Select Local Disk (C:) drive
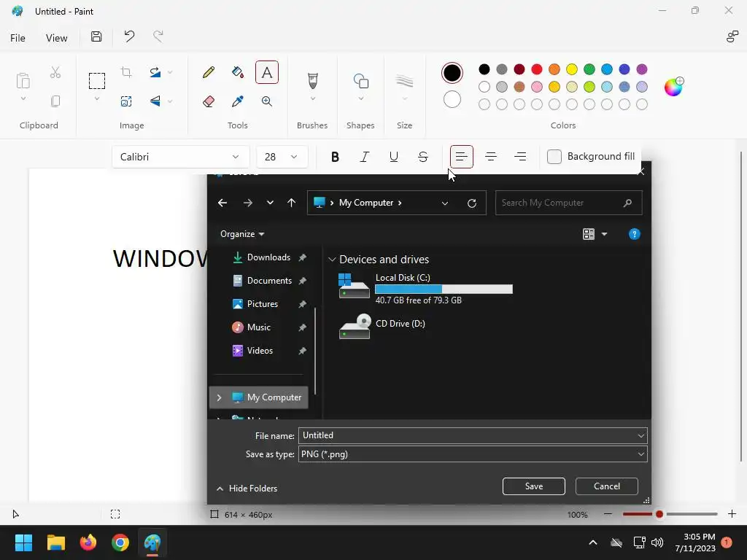 coord(425,288)
